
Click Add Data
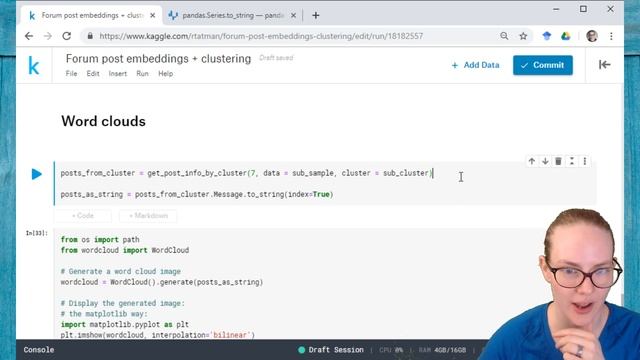coord(476,65)
